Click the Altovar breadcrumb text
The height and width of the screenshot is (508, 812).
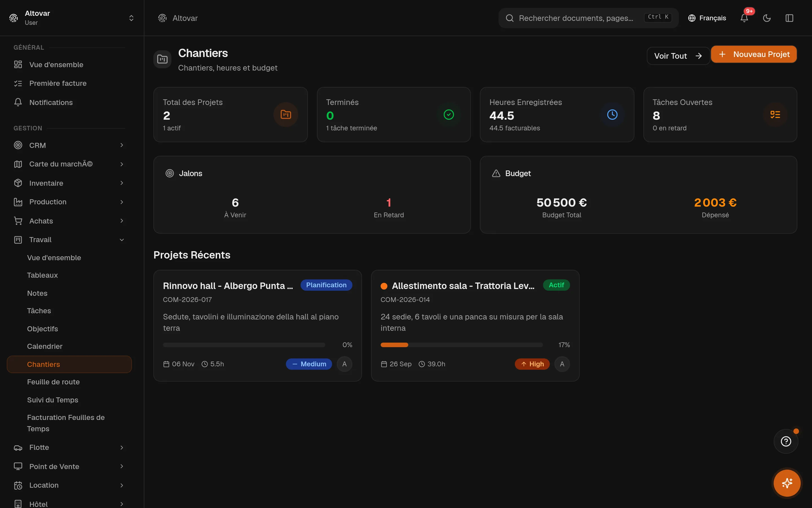(x=185, y=18)
